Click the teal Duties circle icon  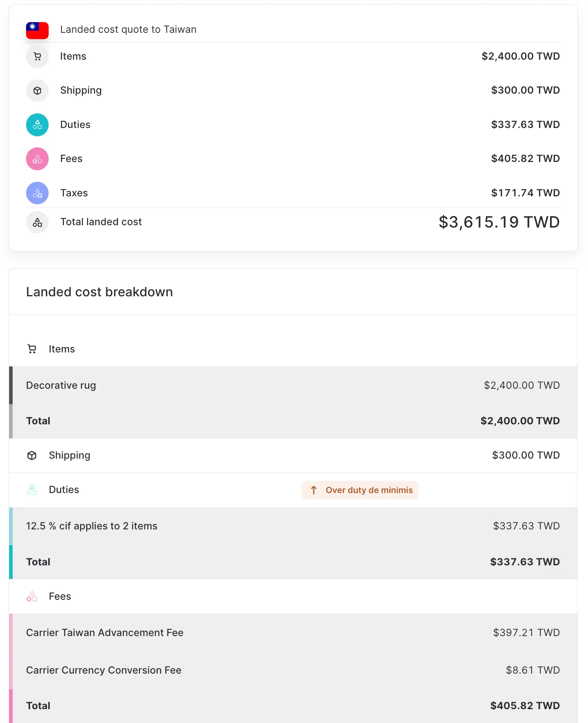tap(37, 125)
